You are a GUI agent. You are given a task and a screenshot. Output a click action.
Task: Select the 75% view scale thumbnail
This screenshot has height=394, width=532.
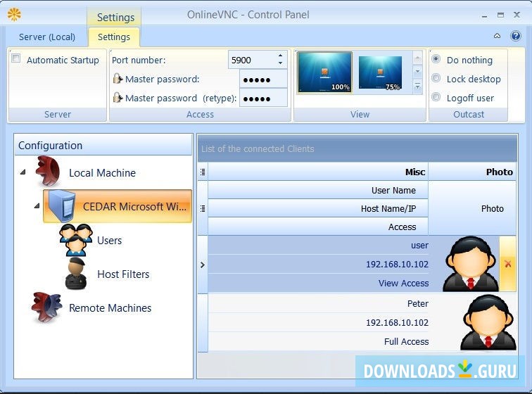tap(380, 73)
